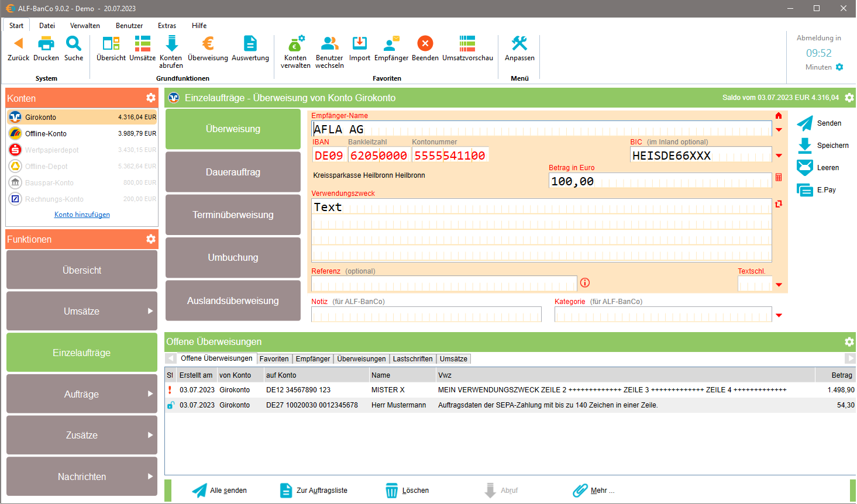Open the Umsätze ribbon icon
The image size is (857, 504).
click(143, 43)
